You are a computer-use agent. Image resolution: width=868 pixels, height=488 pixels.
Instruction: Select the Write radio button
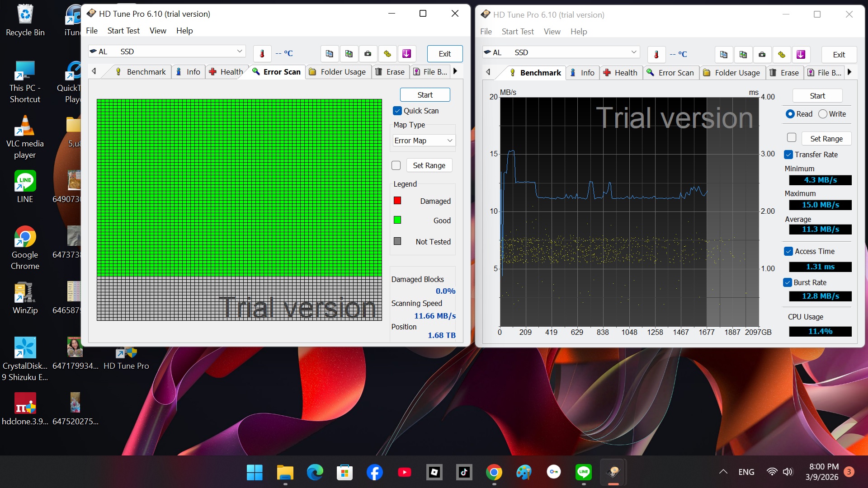(x=823, y=114)
